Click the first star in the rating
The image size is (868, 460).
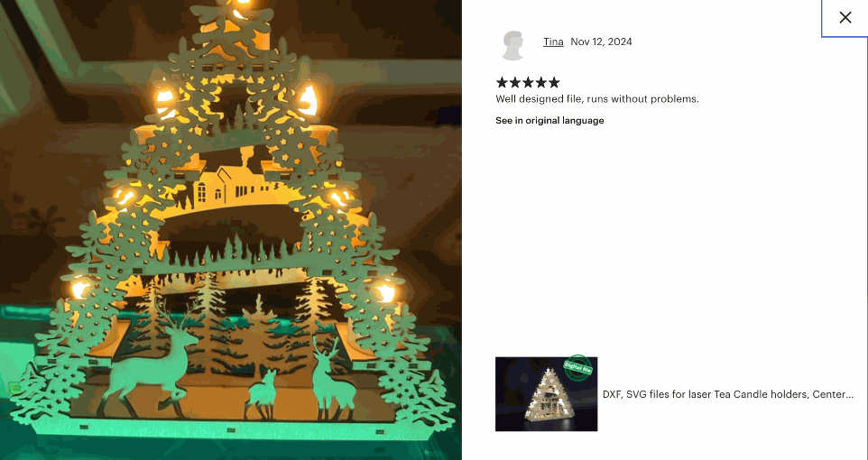click(x=502, y=82)
